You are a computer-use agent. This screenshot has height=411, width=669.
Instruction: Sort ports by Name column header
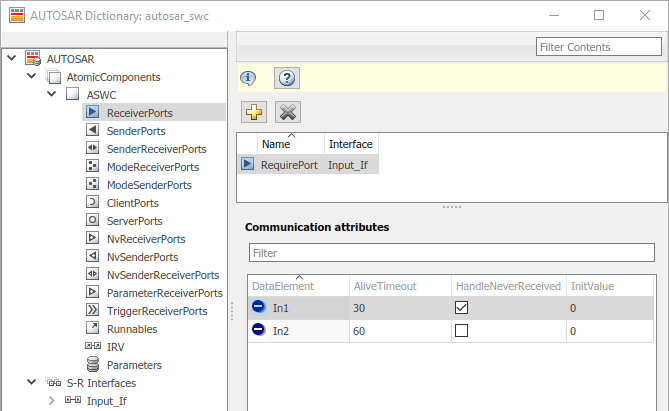291,144
